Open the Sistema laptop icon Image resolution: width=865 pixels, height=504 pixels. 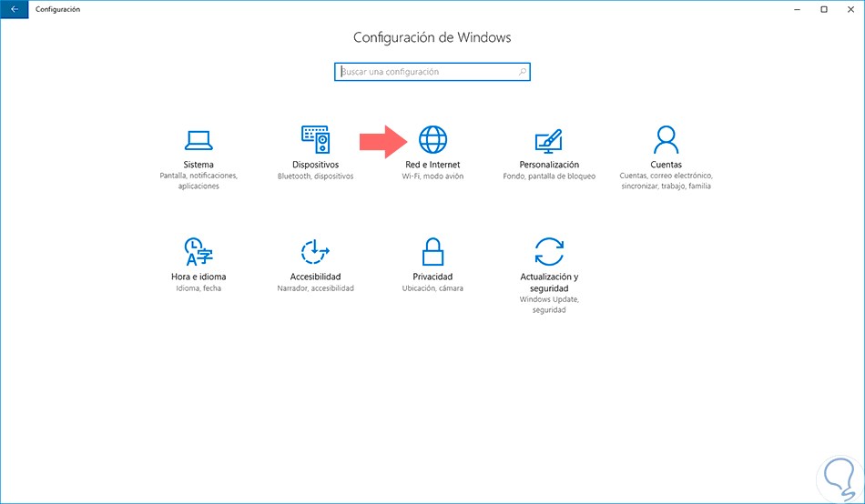tap(198, 140)
